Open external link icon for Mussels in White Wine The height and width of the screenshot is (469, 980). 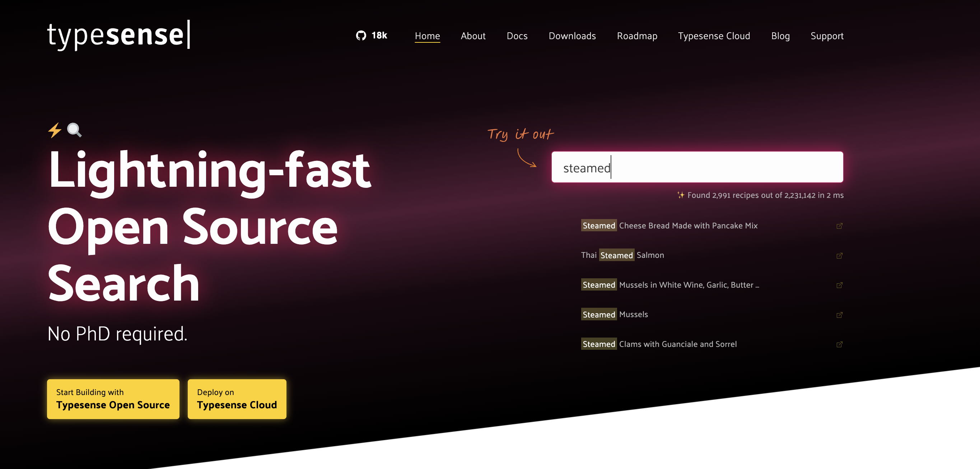click(x=839, y=285)
